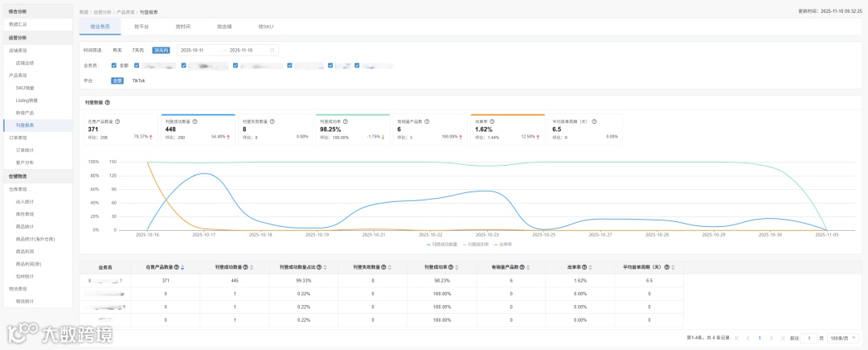
Task: Switch to 按平台 tab
Action: tap(141, 27)
